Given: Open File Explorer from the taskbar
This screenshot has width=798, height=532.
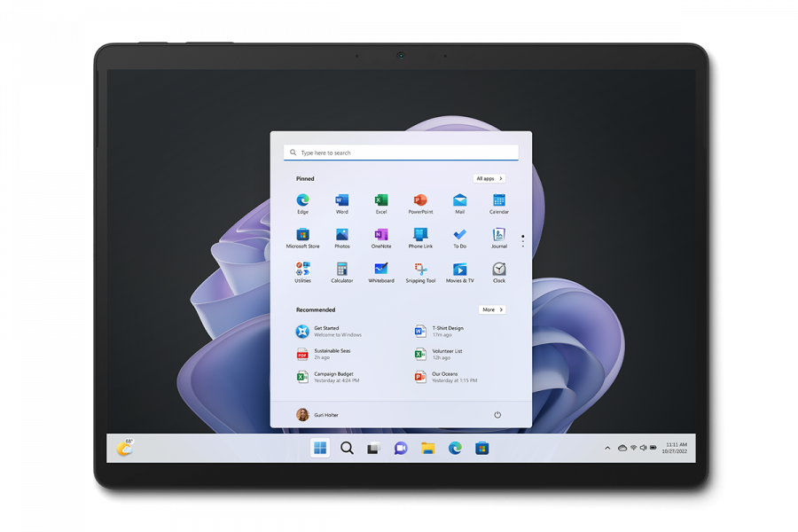Looking at the screenshot, I should tap(427, 449).
